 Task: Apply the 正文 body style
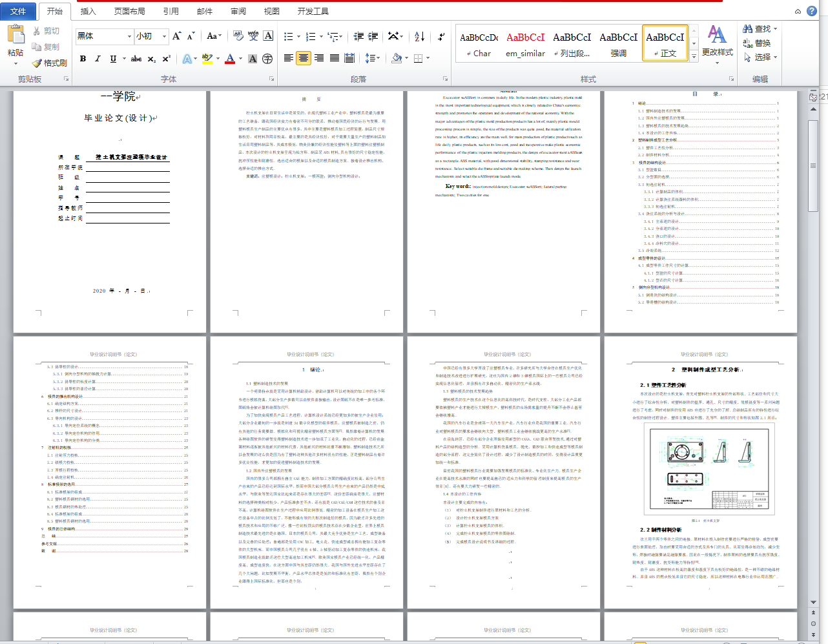tap(665, 43)
